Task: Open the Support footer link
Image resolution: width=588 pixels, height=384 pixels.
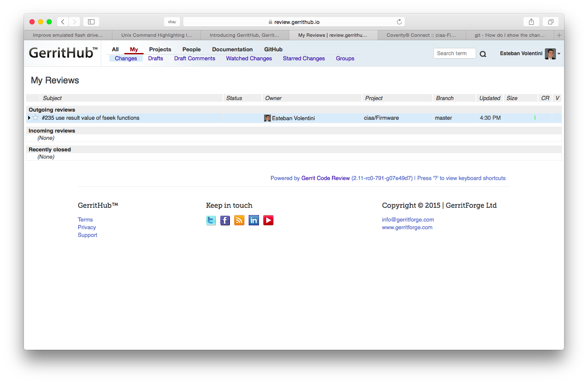Action: click(x=87, y=235)
